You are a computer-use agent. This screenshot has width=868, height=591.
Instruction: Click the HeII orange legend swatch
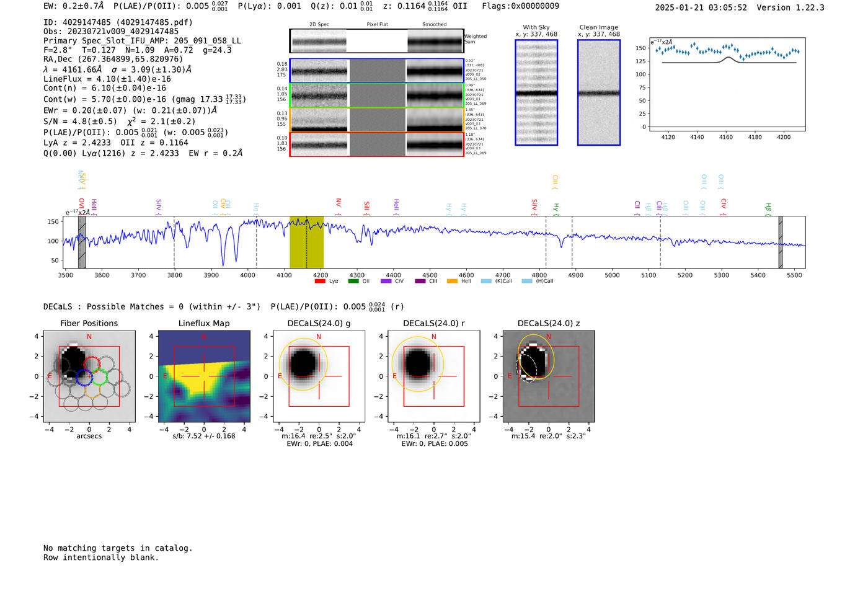point(453,281)
